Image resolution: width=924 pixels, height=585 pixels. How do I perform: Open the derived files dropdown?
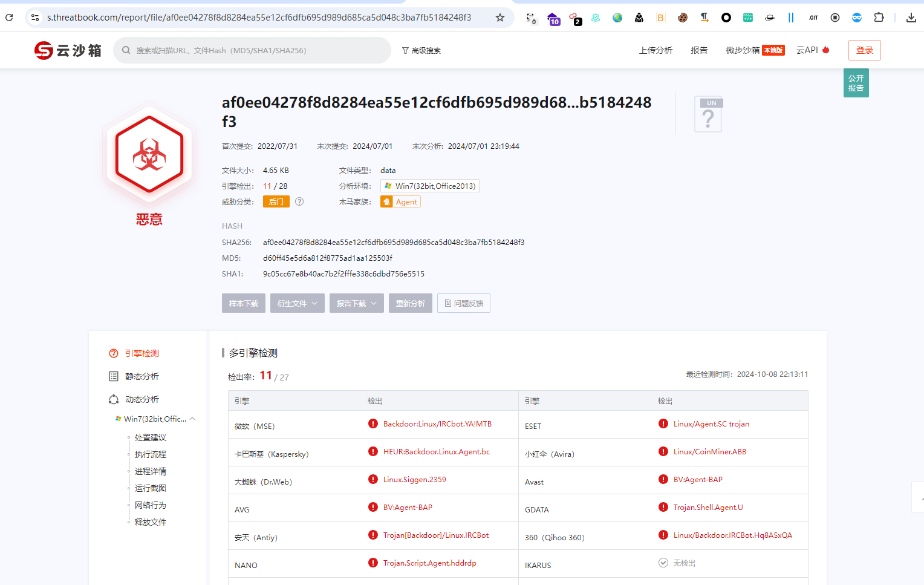coord(298,303)
